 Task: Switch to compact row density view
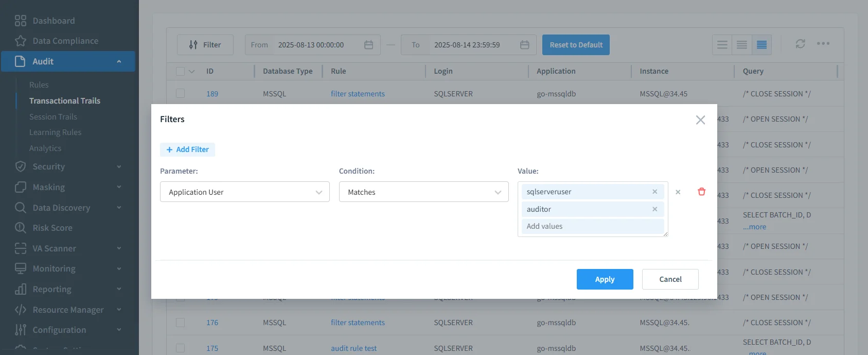761,45
